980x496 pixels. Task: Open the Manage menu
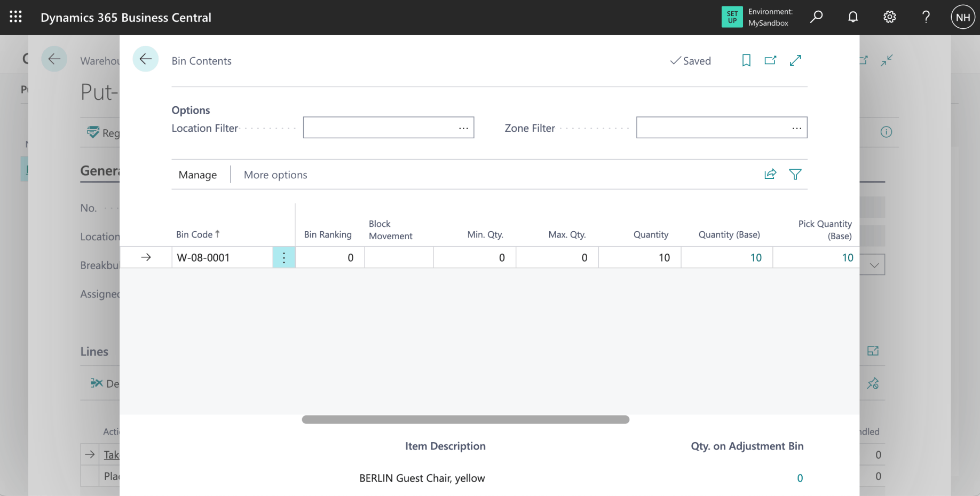[x=197, y=175]
